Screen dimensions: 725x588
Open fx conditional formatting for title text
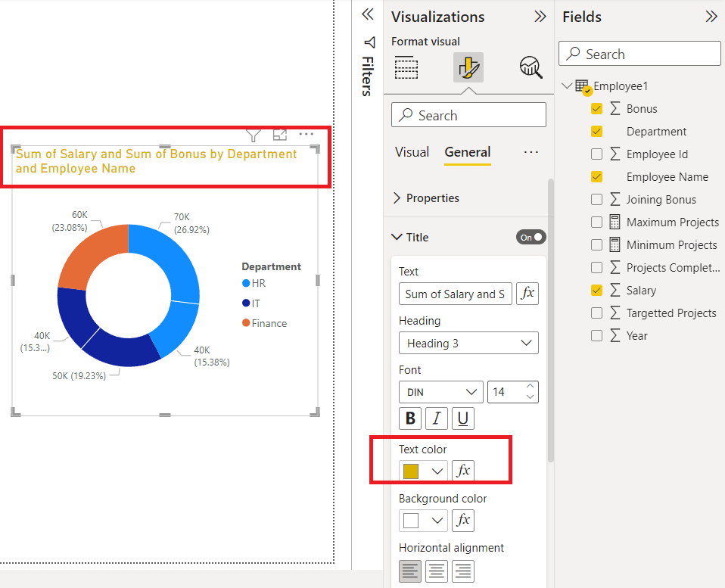[x=527, y=294]
